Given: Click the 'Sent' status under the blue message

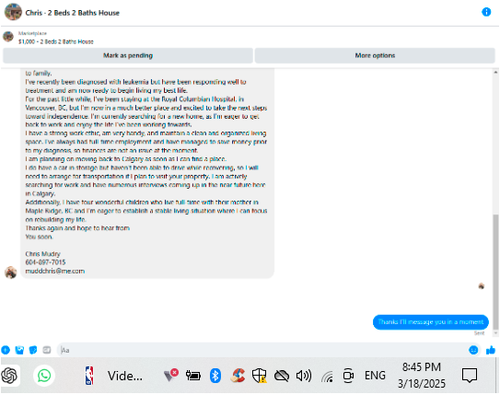Looking at the screenshot, I should pyautogui.click(x=479, y=333).
